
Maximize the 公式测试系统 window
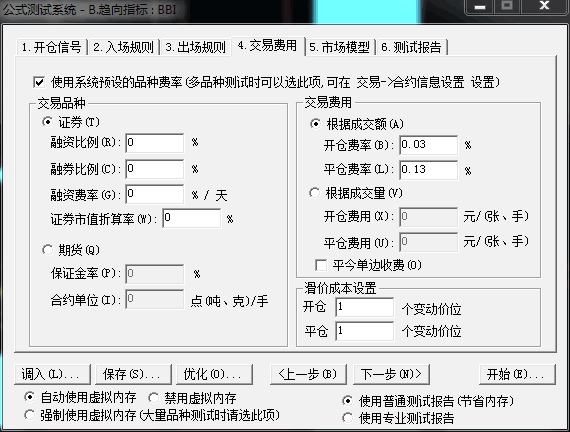coord(507,7)
